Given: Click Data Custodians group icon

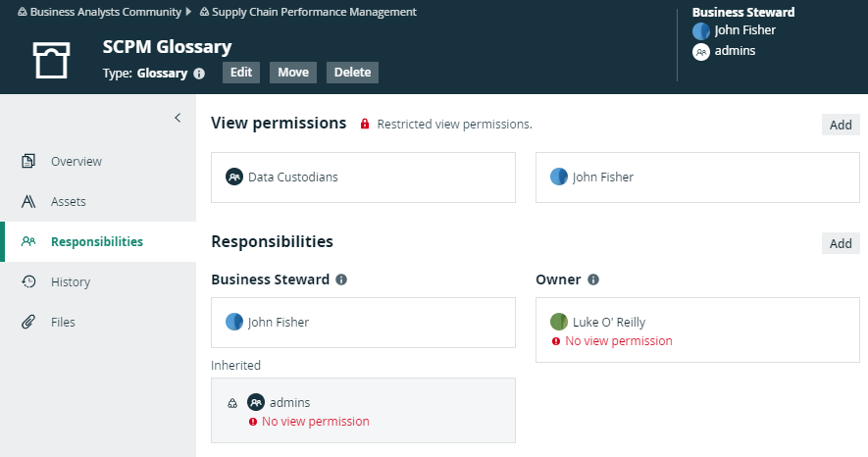Looking at the screenshot, I should click(x=234, y=178).
